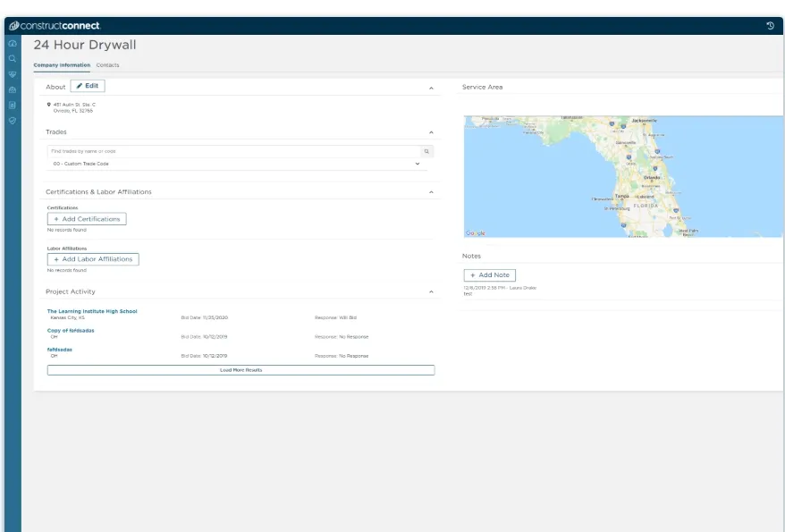This screenshot has height=532, width=785.
Task: Click the note dated 12/6/2019 by Laura Drake
Action: pos(500,291)
